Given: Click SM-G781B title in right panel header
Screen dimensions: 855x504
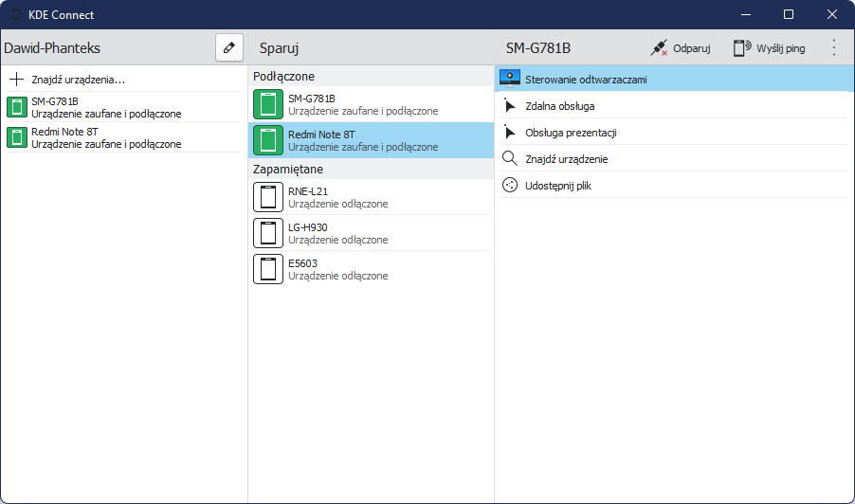Looking at the screenshot, I should click(x=538, y=48).
